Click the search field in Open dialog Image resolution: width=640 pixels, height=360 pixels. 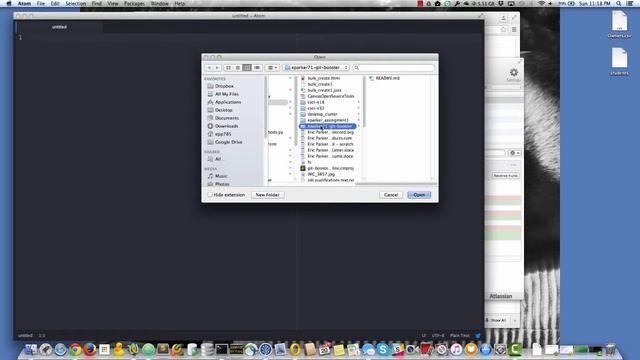coord(393,67)
